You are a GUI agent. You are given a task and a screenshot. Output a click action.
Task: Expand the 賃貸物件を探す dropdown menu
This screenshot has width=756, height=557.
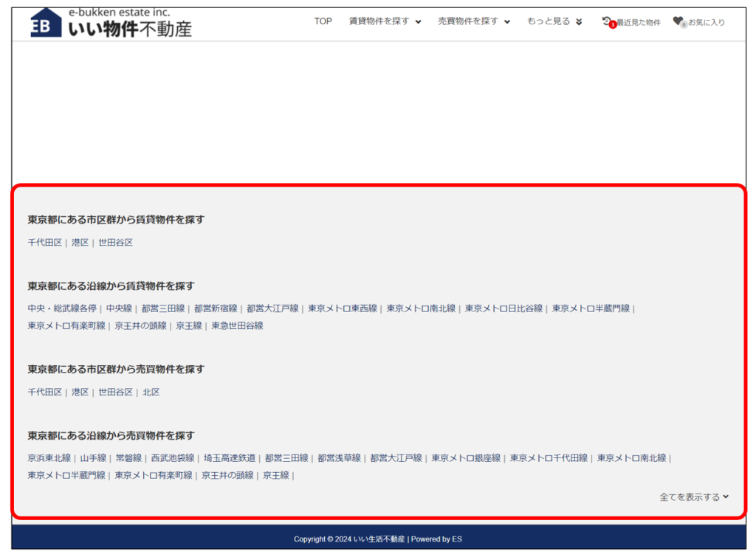[385, 21]
